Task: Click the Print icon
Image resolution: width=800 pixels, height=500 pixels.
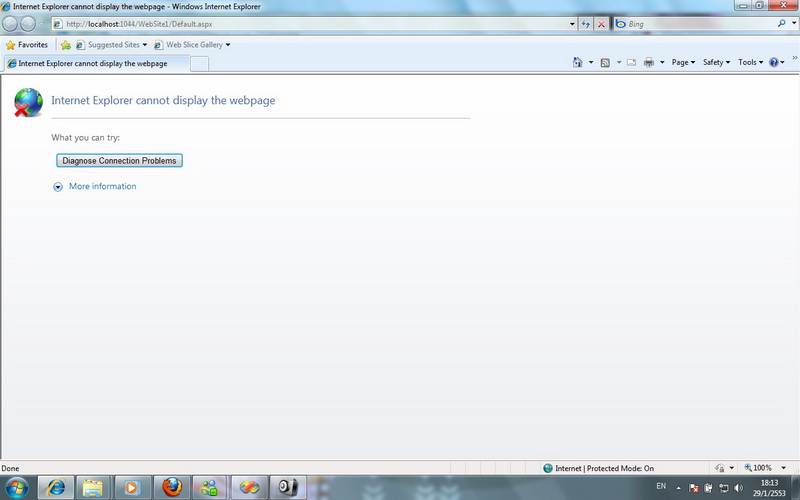Action: click(x=649, y=62)
